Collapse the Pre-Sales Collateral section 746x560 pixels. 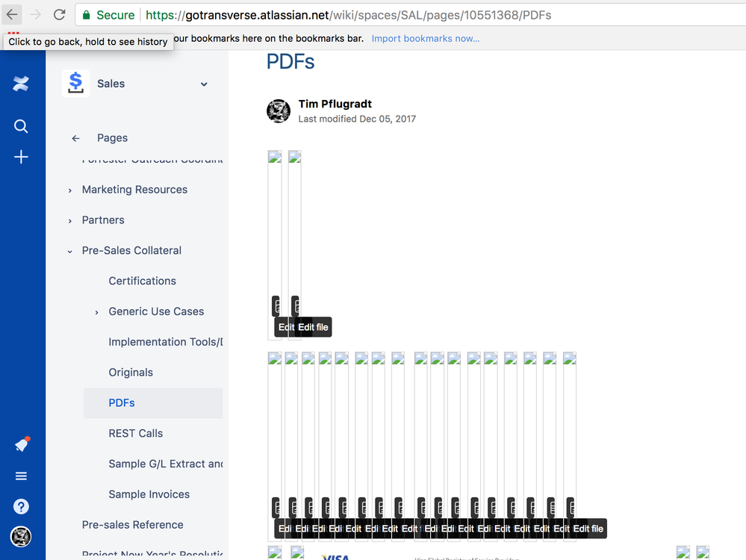point(70,252)
